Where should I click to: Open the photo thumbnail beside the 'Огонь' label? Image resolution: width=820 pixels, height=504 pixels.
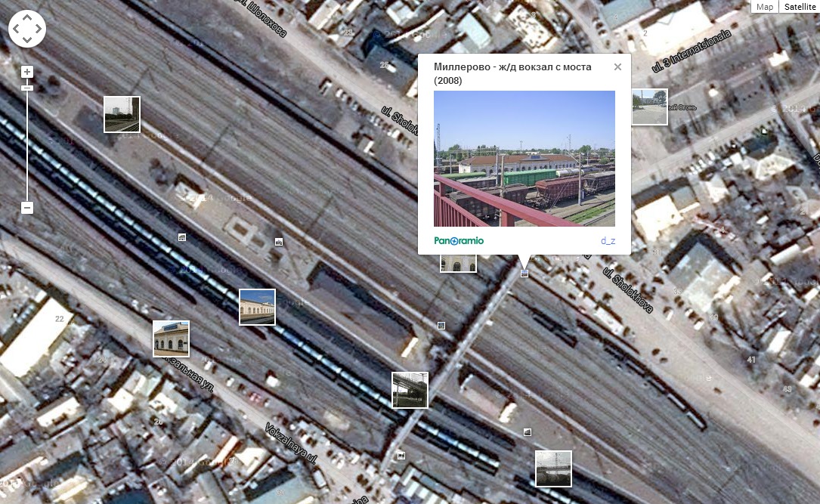click(650, 107)
